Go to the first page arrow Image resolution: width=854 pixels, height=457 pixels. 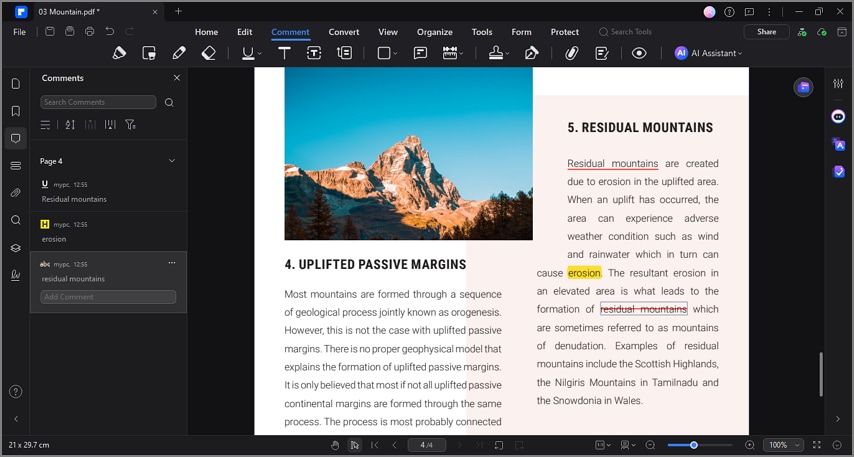click(375, 445)
